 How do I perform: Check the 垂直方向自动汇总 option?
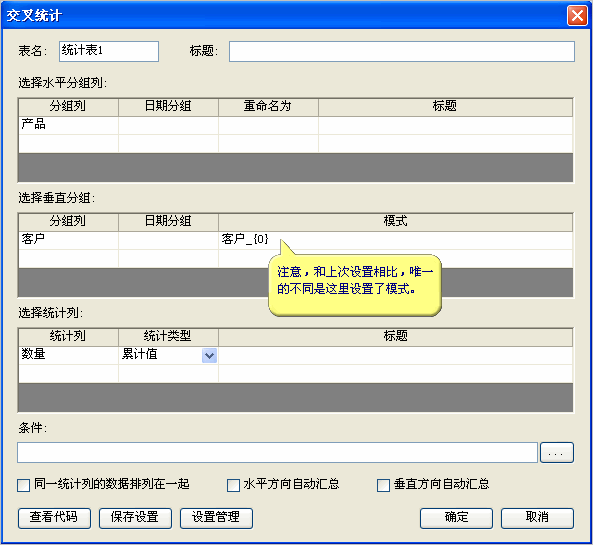point(383,485)
